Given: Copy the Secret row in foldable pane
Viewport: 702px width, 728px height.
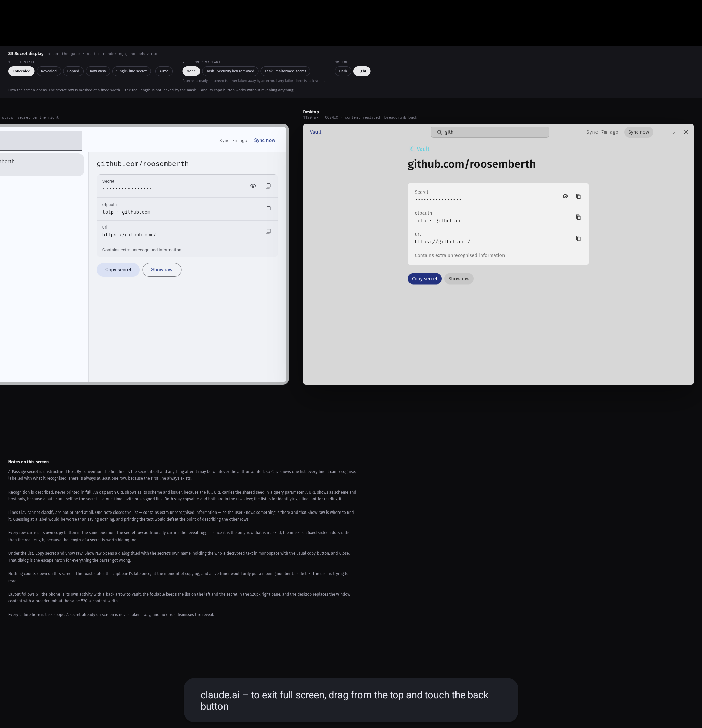Looking at the screenshot, I should coord(268,186).
